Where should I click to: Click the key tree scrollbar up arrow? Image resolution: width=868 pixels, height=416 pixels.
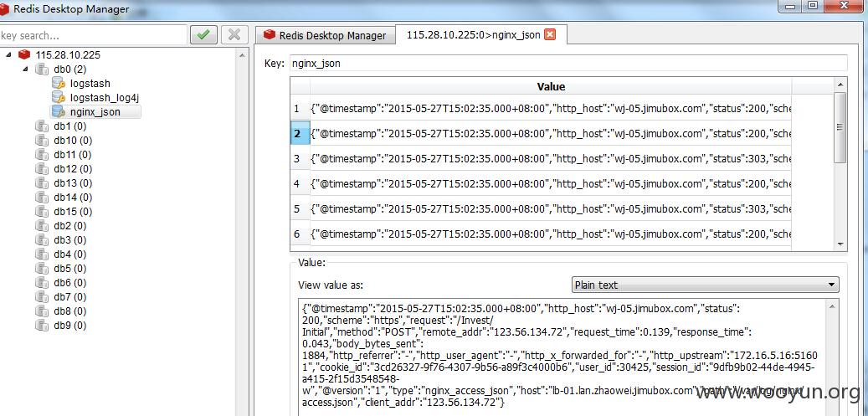tap(243, 55)
